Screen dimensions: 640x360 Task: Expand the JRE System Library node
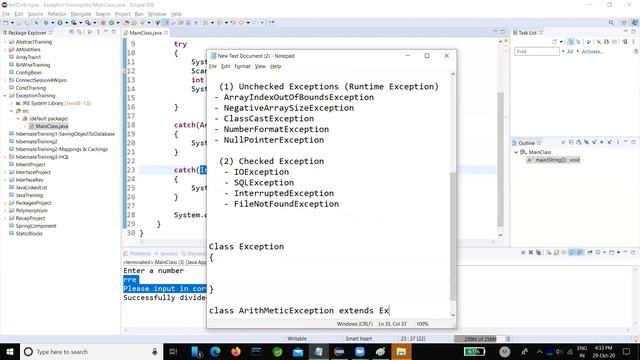pos(11,103)
